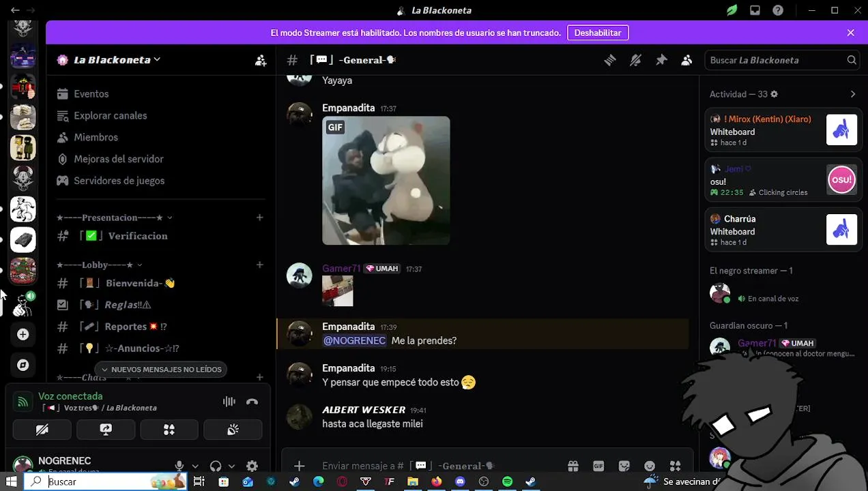Click the @NOGRENEC mention
Image resolution: width=868 pixels, height=491 pixels.
point(354,341)
